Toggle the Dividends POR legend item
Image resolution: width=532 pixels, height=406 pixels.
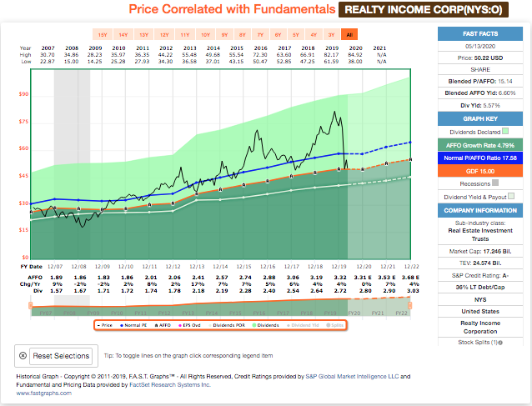click(x=227, y=325)
